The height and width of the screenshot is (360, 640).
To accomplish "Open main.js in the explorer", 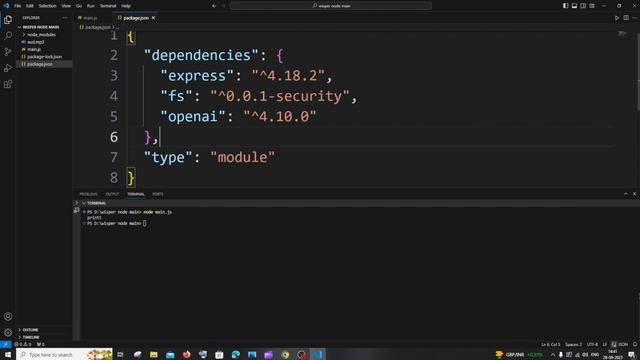I will pos(34,49).
